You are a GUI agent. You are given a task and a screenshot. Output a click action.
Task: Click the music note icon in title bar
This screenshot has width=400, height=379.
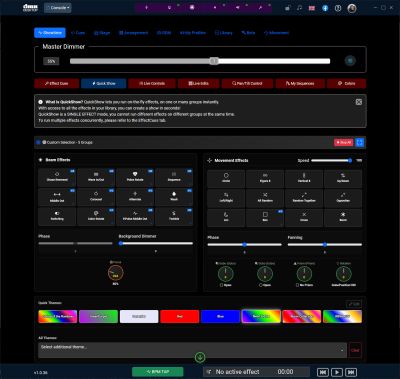click(299, 8)
